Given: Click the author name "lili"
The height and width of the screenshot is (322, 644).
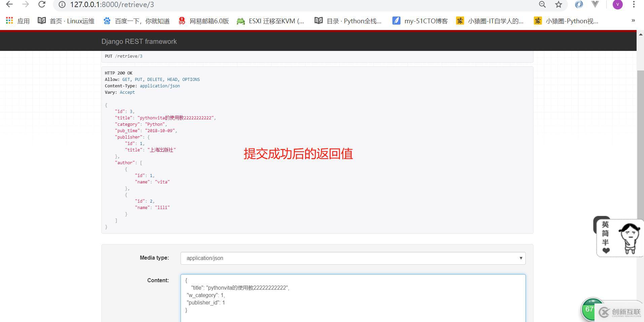Looking at the screenshot, I should tap(162, 207).
